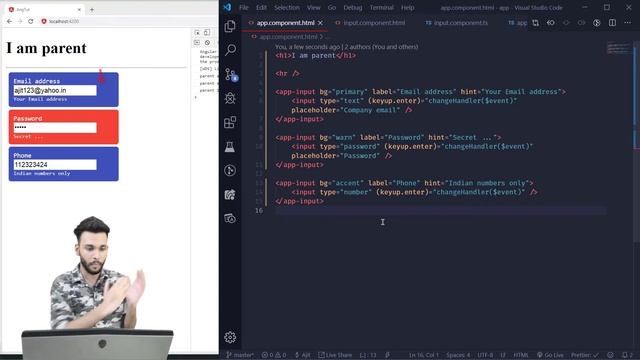Click the git authors CodeLens above line 1

[347, 47]
